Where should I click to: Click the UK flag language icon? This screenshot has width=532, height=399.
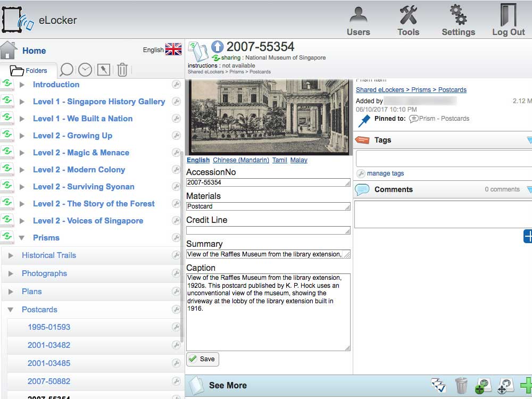tap(173, 49)
